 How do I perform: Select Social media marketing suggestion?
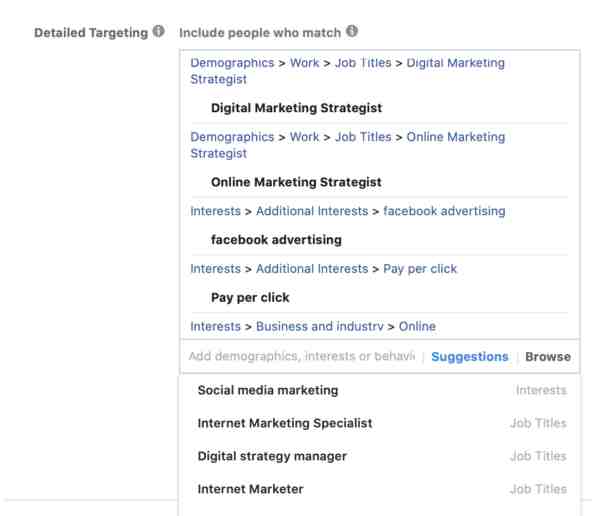(x=382, y=390)
